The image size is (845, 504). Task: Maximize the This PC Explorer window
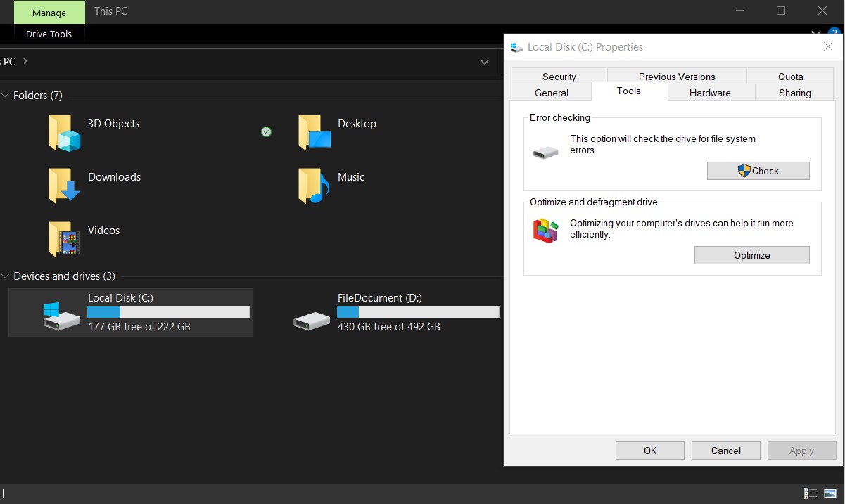point(780,11)
